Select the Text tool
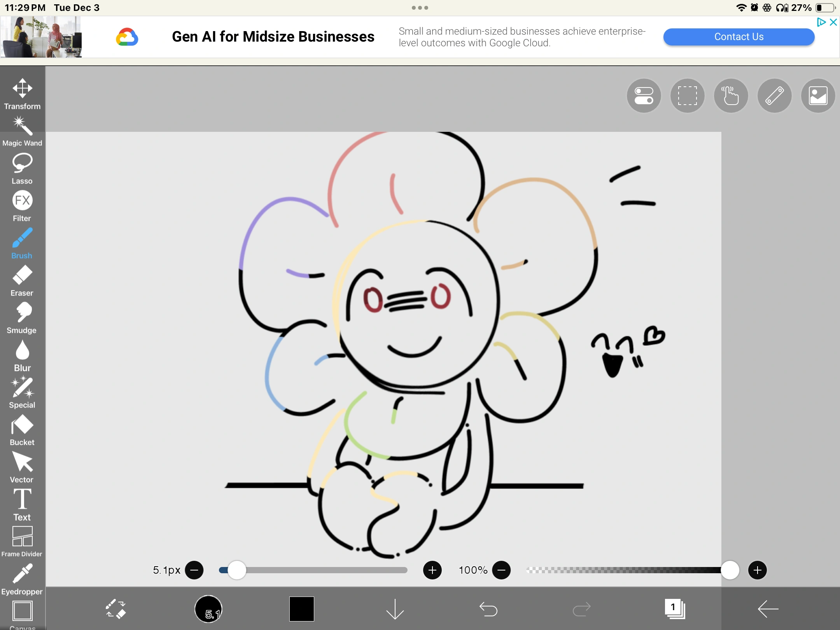 click(22, 504)
